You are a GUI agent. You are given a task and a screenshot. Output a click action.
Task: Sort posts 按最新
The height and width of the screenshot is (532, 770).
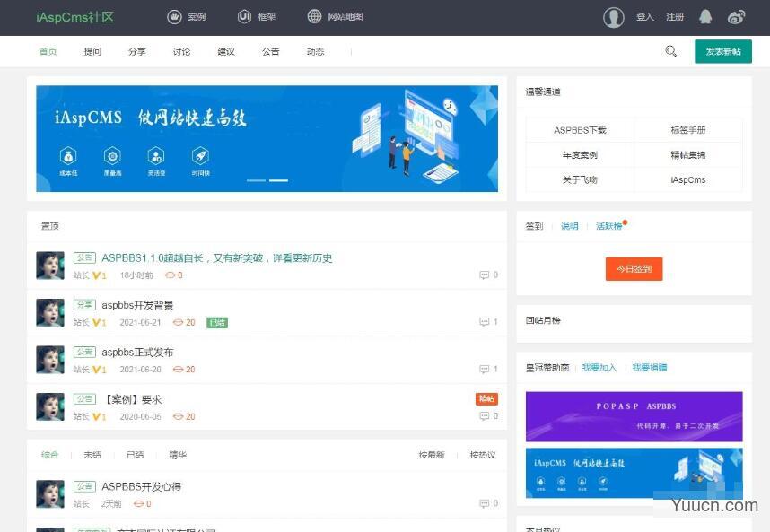click(432, 455)
